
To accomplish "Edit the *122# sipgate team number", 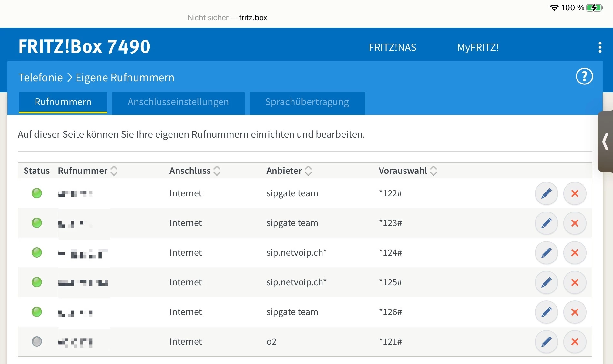I will point(546,193).
